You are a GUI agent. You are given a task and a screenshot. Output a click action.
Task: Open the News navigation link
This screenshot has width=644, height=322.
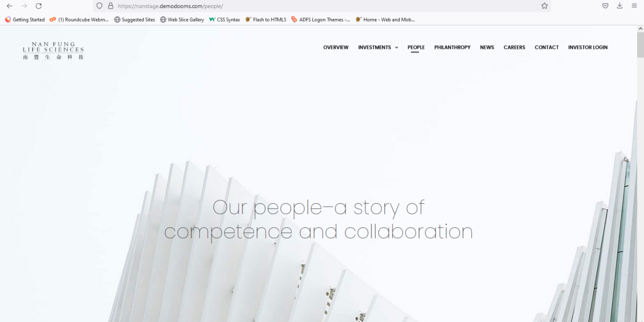tap(487, 47)
